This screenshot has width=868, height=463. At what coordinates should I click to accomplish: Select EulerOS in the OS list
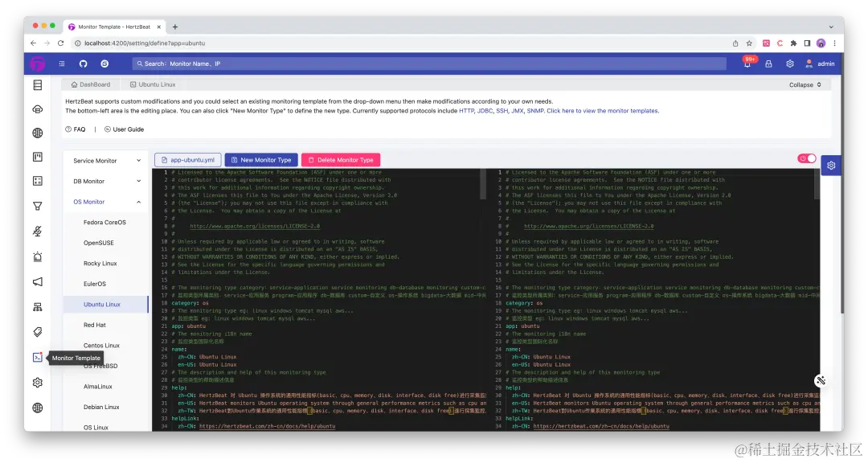95,284
